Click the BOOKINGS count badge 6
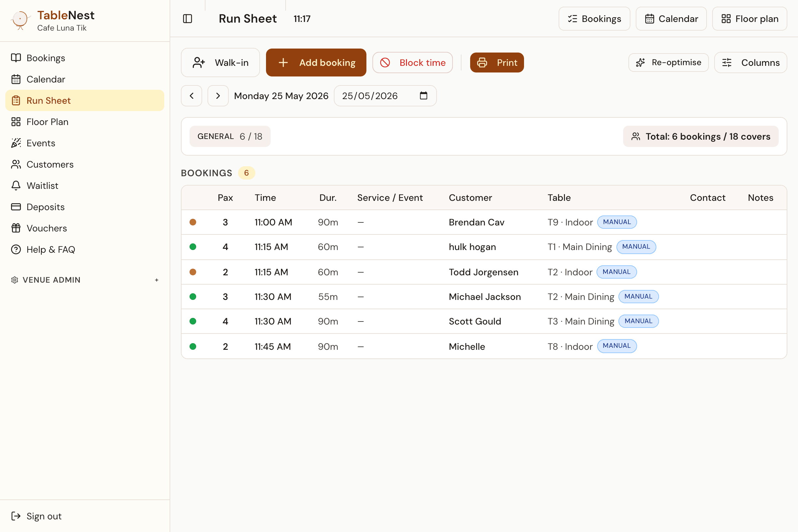 247,173
